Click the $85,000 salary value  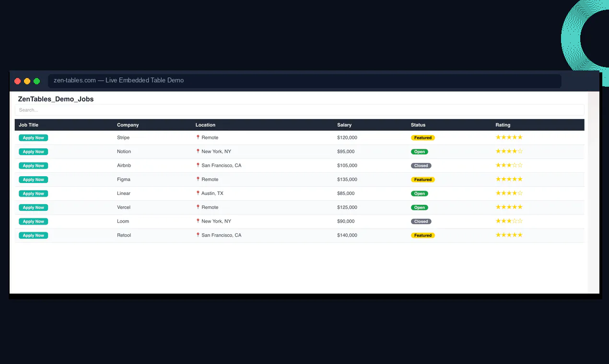coord(346,193)
